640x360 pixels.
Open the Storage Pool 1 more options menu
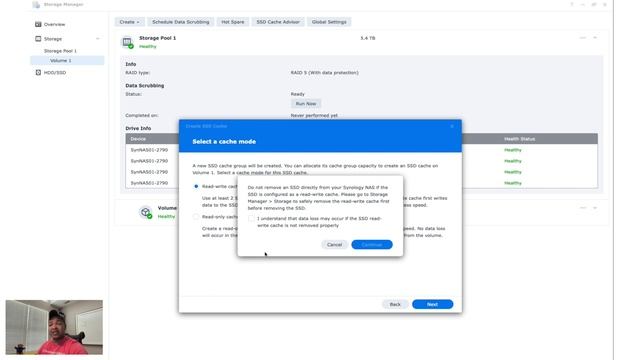pos(583,38)
